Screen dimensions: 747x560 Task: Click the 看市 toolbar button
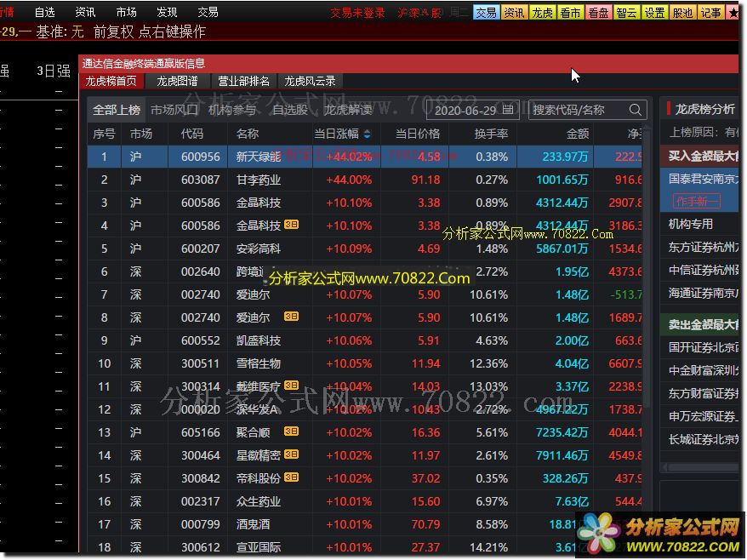click(x=570, y=13)
